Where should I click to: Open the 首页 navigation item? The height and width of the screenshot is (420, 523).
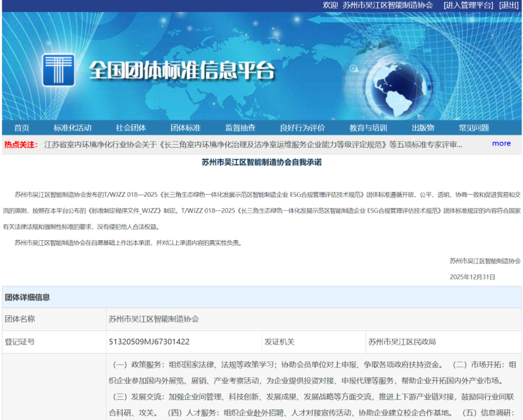click(x=21, y=127)
